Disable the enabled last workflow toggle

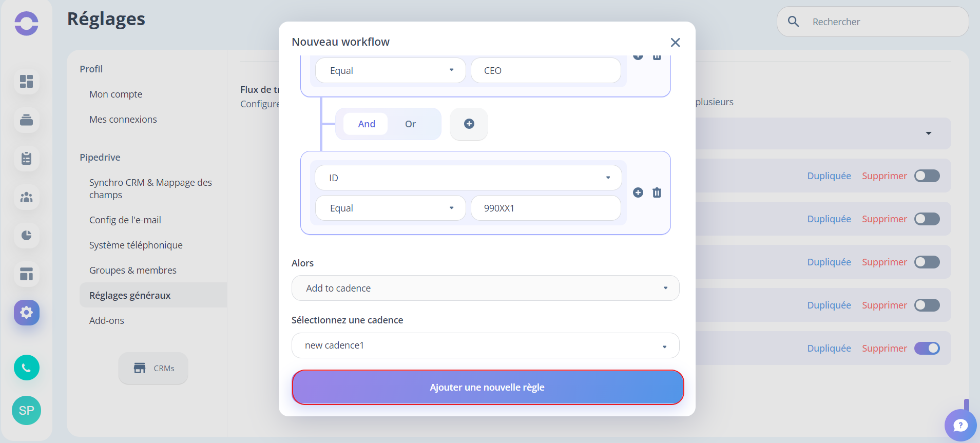(927, 348)
